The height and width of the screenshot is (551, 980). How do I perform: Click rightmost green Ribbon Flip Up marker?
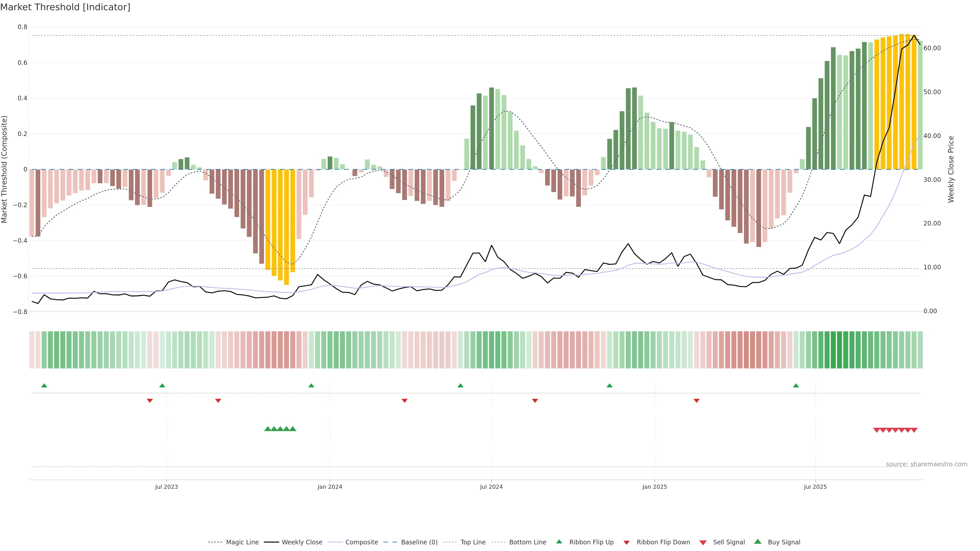[x=796, y=386]
